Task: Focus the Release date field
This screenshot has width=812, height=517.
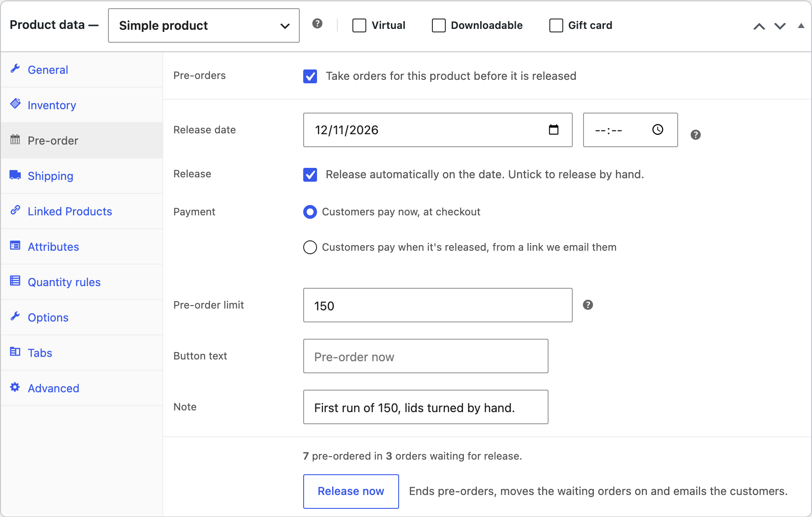Action: coord(438,130)
